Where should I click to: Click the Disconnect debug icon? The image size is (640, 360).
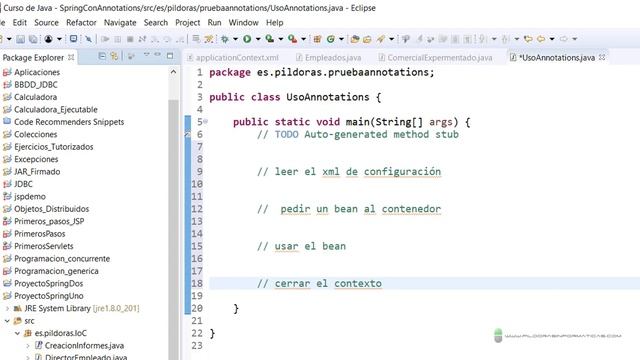pyautogui.click(x=142, y=39)
